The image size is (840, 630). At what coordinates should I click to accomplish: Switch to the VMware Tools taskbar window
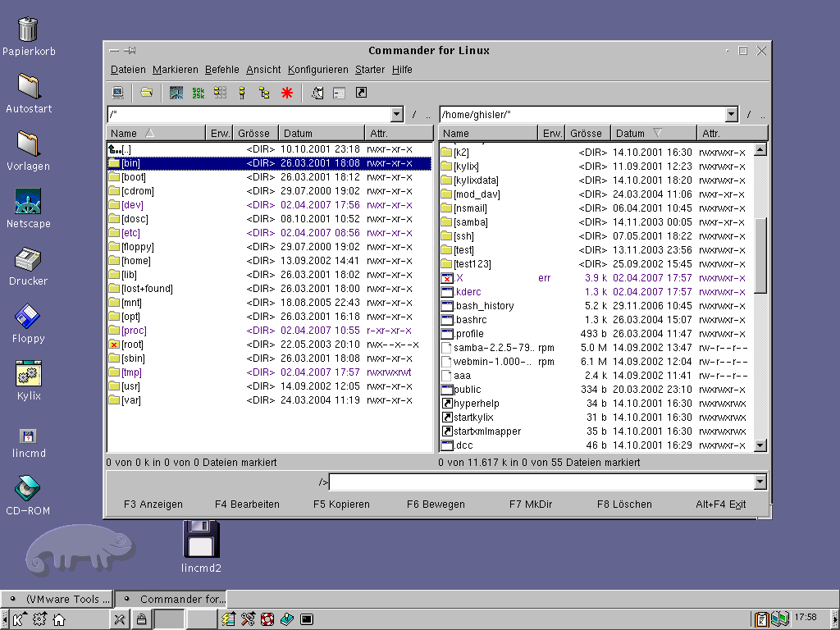(58, 599)
